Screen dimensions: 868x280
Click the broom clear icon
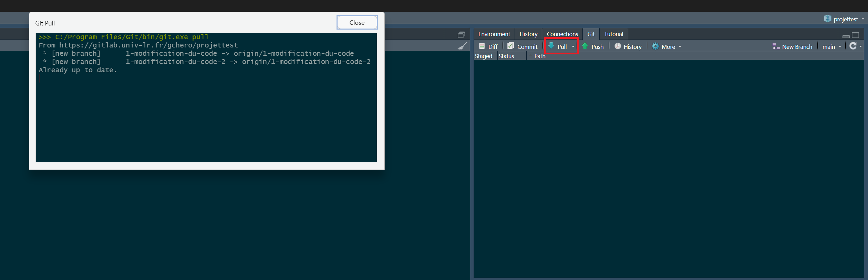[462, 46]
